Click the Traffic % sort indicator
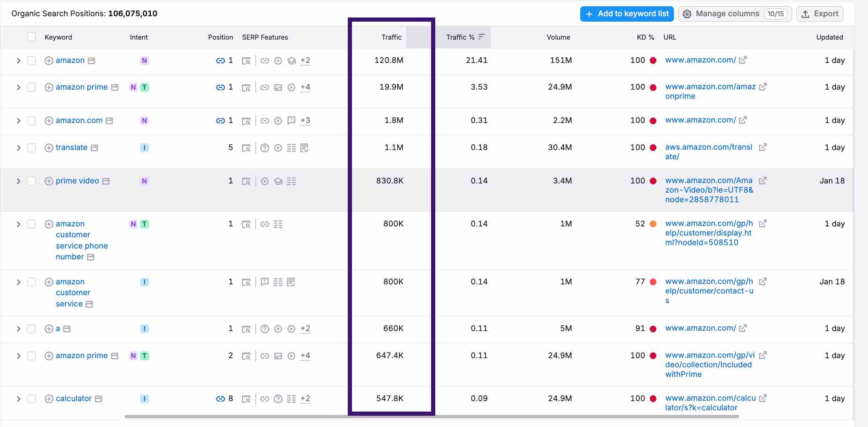868x427 pixels. point(482,37)
